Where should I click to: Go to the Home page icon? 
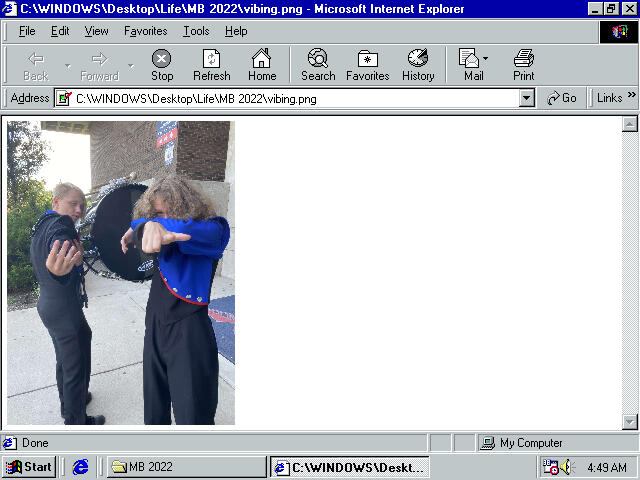[x=262, y=65]
